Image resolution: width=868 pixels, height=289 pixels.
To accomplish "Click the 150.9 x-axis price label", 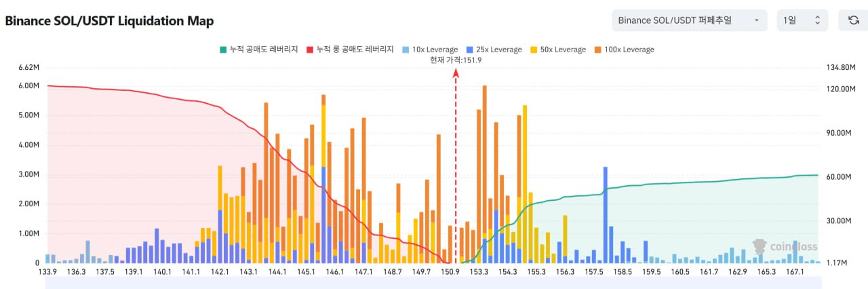I will [x=450, y=272].
